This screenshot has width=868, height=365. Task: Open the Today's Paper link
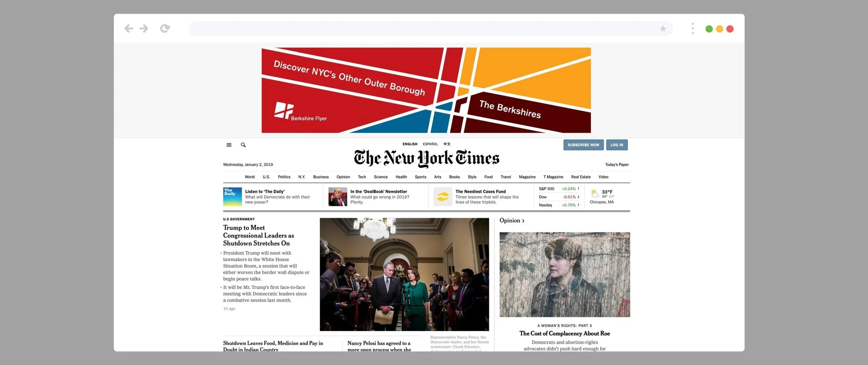point(617,165)
